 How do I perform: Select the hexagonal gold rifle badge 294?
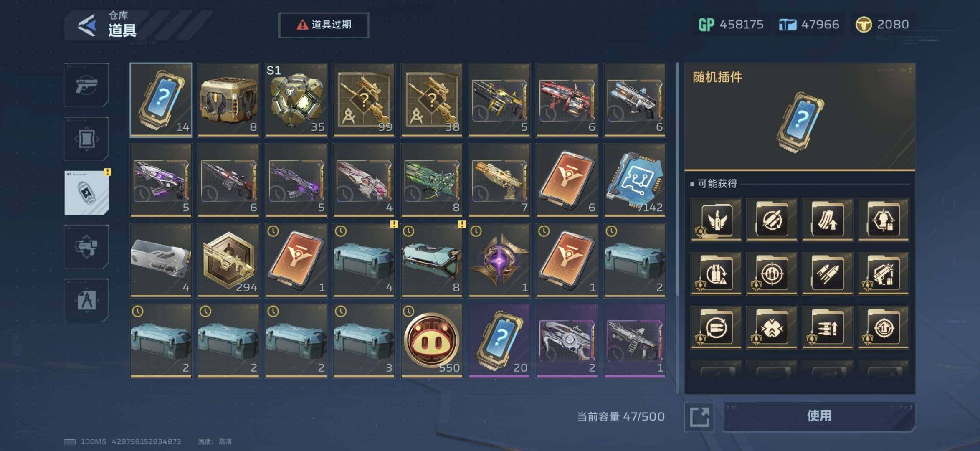229,260
